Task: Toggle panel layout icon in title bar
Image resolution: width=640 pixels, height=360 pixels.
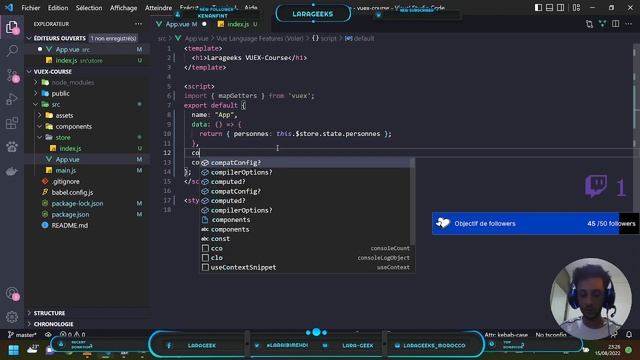Action: coord(549,7)
